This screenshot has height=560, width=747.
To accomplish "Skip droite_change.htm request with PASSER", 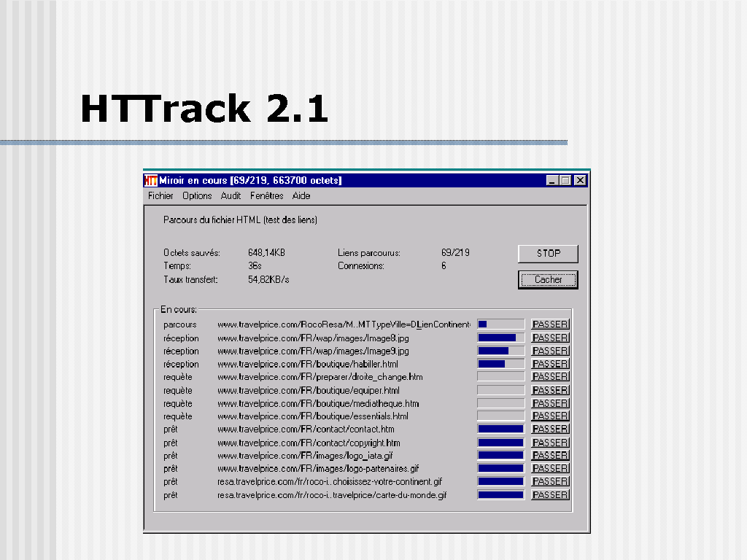I will coord(550,377).
